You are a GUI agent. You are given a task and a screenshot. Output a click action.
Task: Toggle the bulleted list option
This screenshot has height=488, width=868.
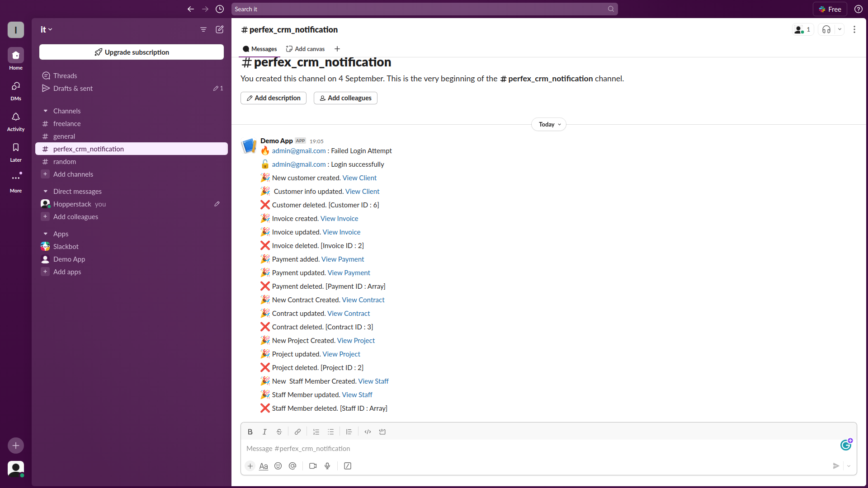[x=330, y=432]
